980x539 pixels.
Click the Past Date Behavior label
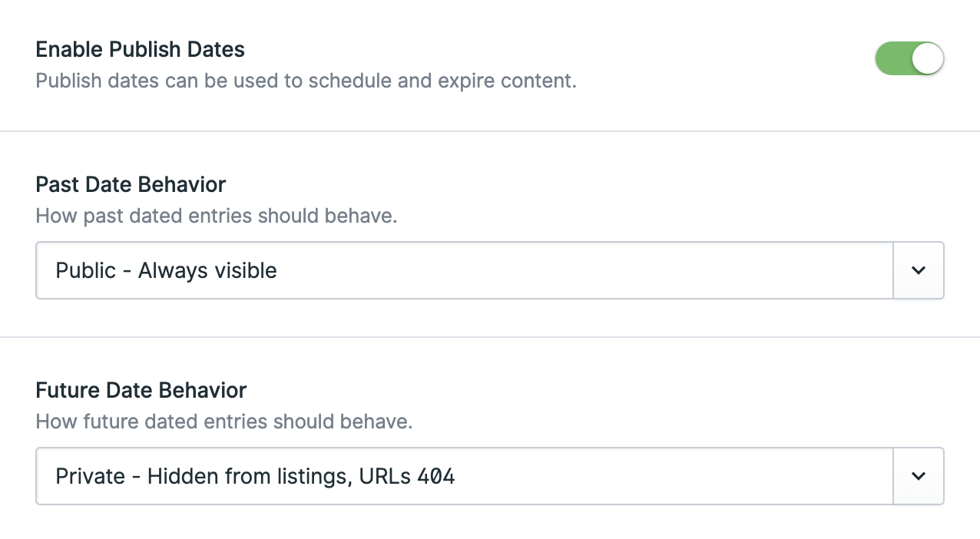pyautogui.click(x=131, y=184)
